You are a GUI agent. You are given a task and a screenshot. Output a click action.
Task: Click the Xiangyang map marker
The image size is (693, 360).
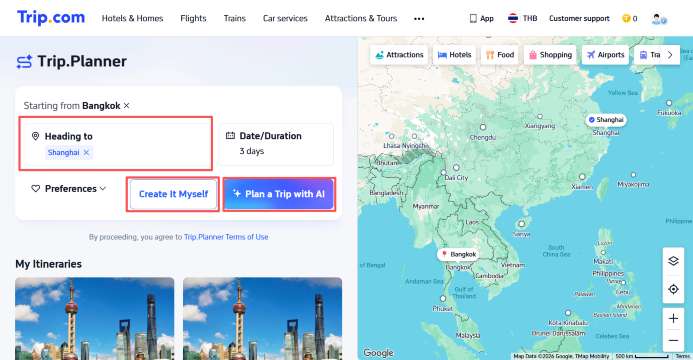pos(540,117)
